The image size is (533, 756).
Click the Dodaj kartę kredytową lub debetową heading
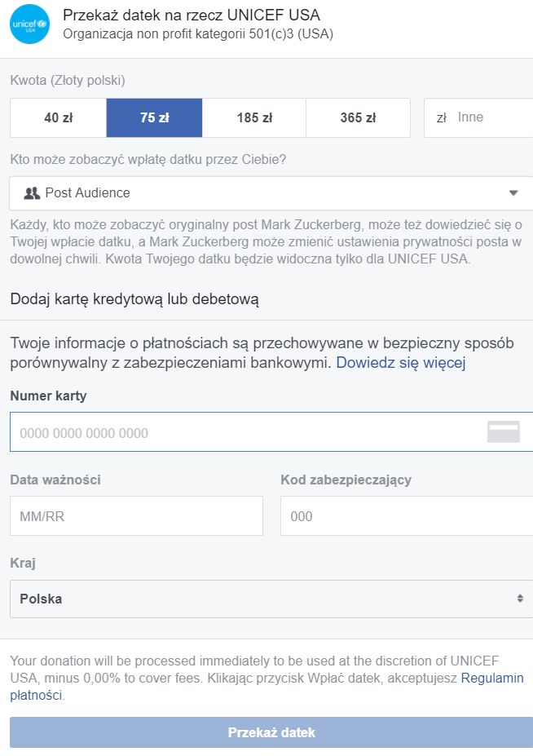(x=134, y=299)
